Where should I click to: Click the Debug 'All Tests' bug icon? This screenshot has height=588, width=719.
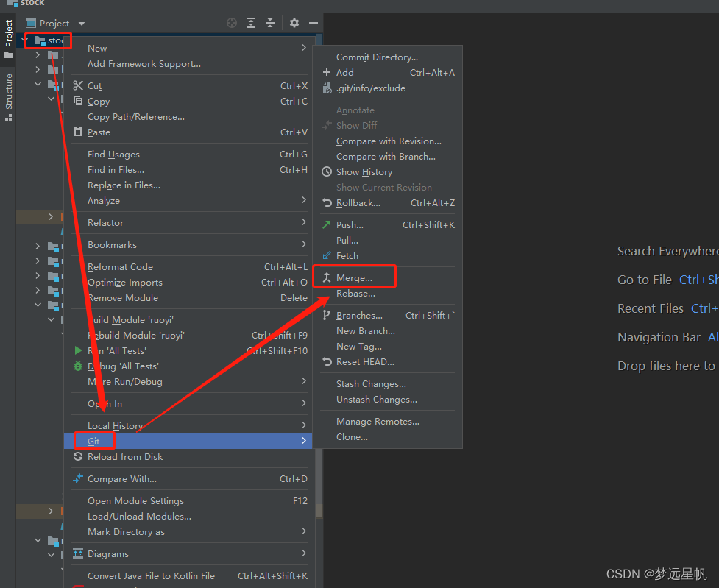[x=78, y=366]
